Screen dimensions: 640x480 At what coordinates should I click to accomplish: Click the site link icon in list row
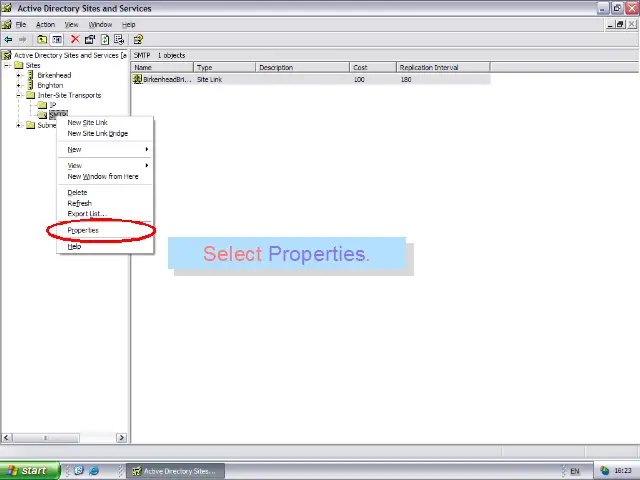click(x=138, y=79)
